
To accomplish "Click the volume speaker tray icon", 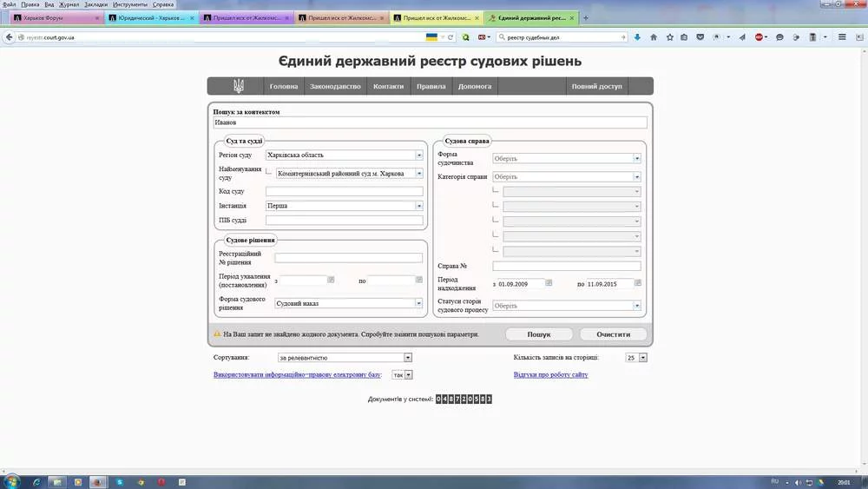I will tap(798, 482).
